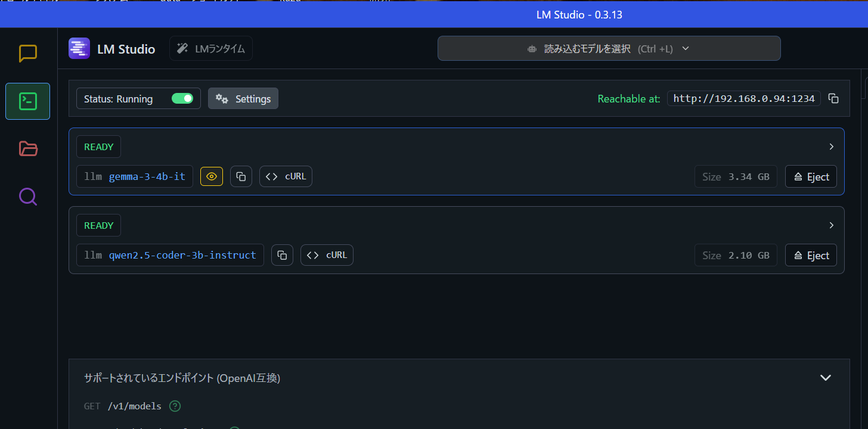Open the Chat view in sidebar
Screen dimensions: 868x429
[x=28, y=54]
